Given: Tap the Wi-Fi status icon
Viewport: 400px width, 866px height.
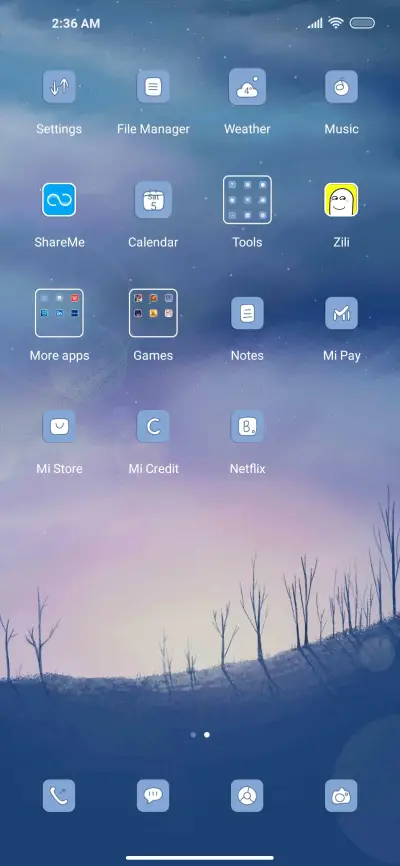Looking at the screenshot, I should point(335,23).
